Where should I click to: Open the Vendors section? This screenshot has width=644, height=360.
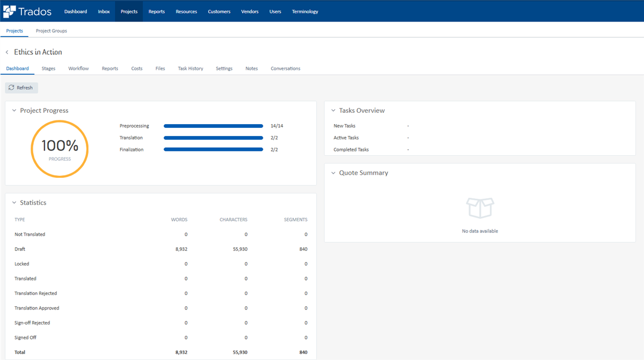click(x=250, y=11)
